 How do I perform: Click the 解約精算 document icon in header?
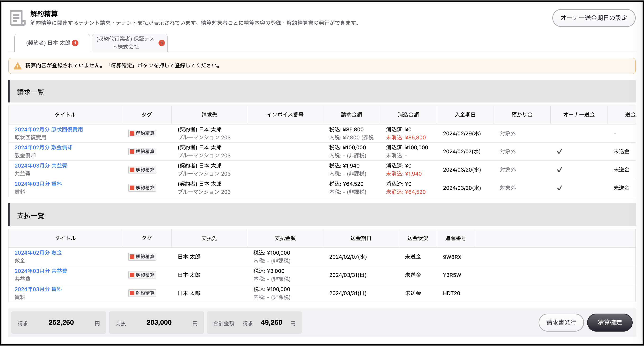(x=18, y=18)
